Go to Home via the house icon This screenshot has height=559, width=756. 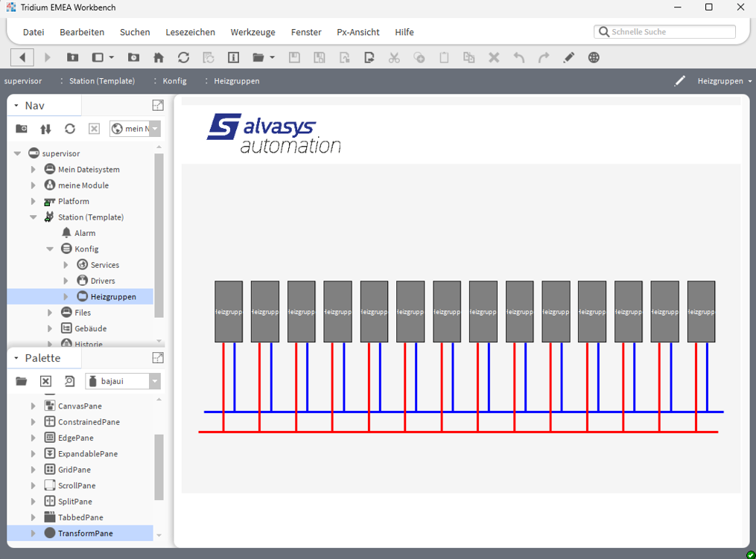coord(158,57)
